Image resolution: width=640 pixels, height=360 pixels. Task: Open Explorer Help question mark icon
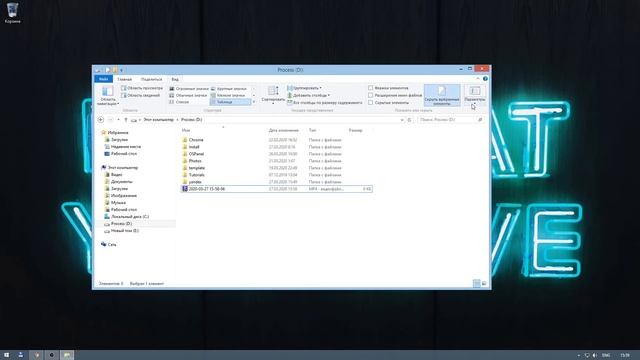point(485,79)
